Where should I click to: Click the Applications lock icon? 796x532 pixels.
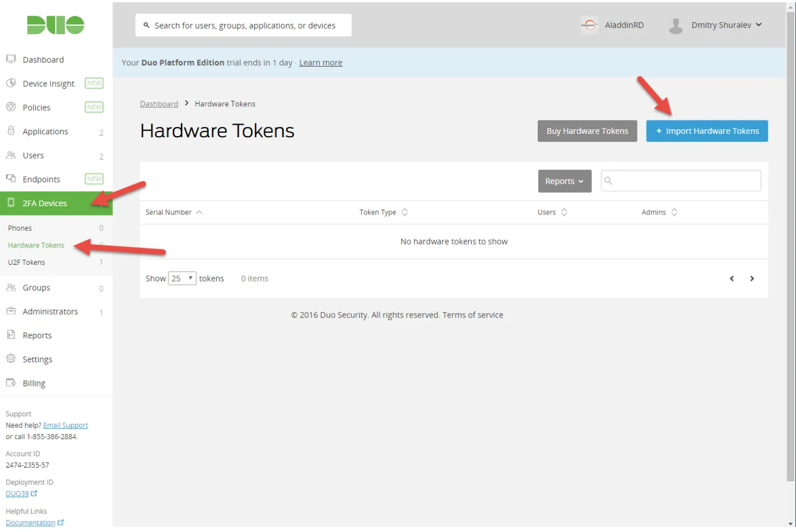11,130
